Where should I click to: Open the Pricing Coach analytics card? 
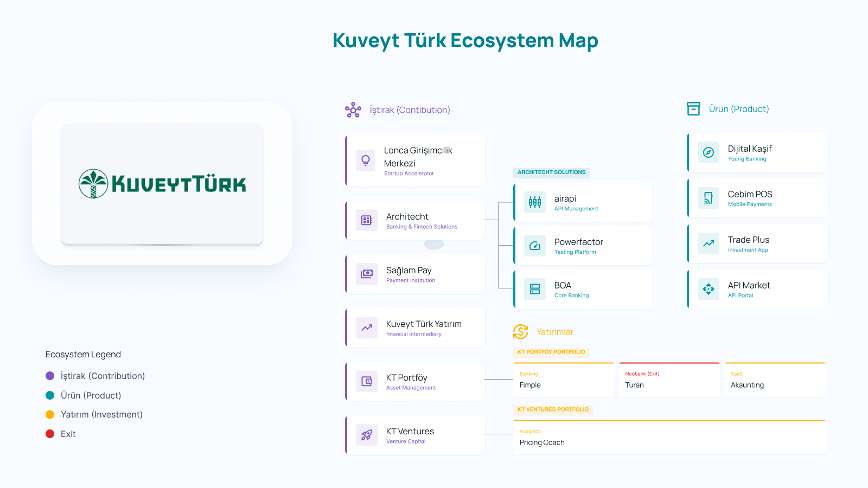click(669, 437)
